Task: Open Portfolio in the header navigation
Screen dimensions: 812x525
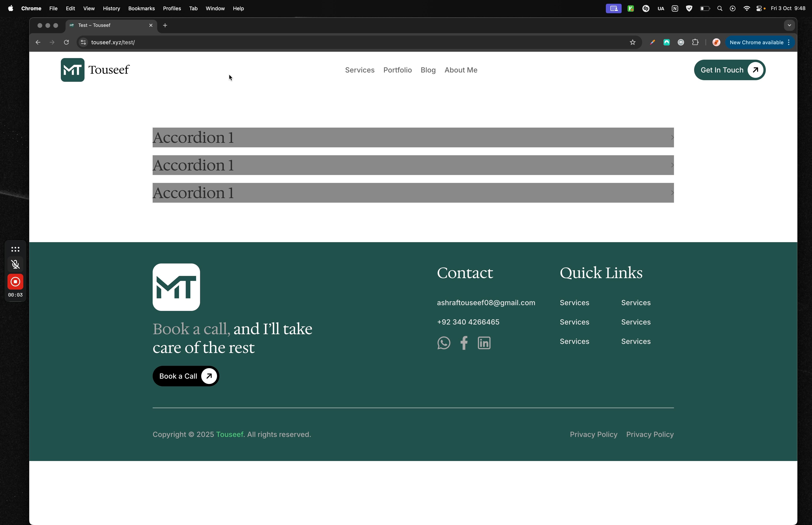Action: point(397,70)
